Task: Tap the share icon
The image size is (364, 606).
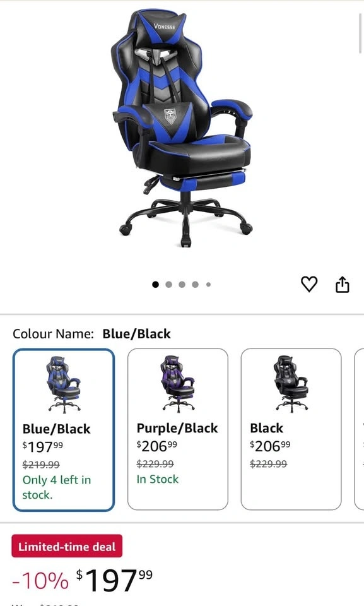Action: [x=342, y=285]
